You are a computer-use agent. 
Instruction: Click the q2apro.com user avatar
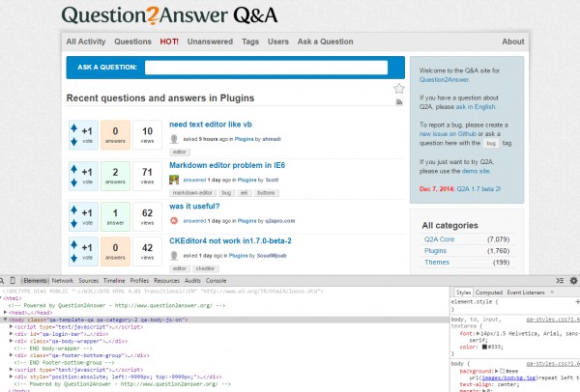pyautogui.click(x=174, y=221)
